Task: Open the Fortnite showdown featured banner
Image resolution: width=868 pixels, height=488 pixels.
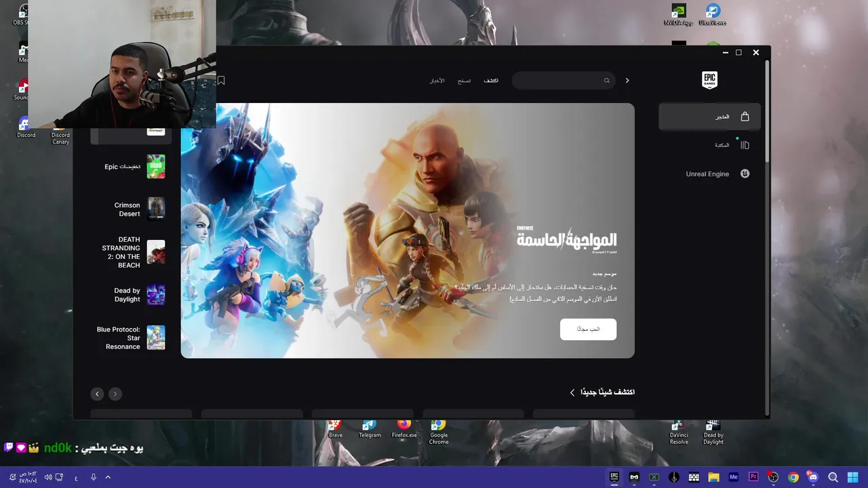Action: coord(408,230)
